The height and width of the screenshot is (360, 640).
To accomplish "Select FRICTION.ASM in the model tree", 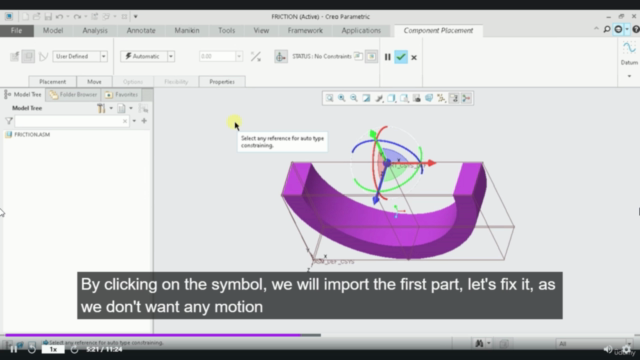I will click(27, 134).
